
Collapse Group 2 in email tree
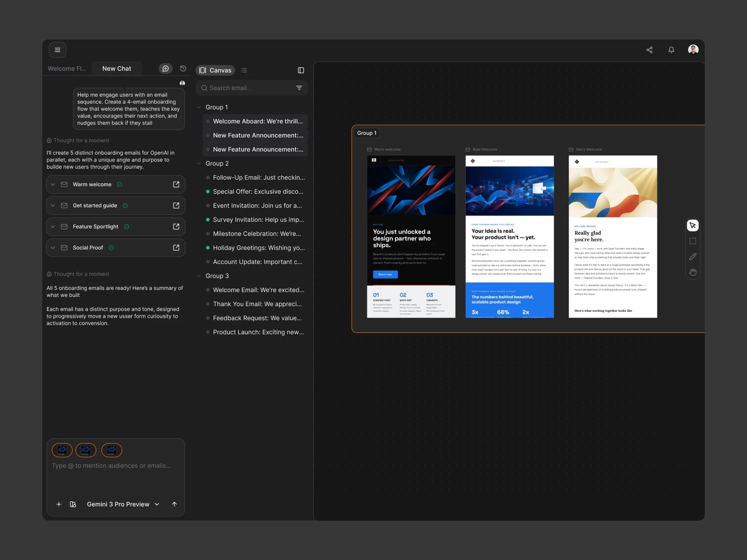tap(199, 163)
